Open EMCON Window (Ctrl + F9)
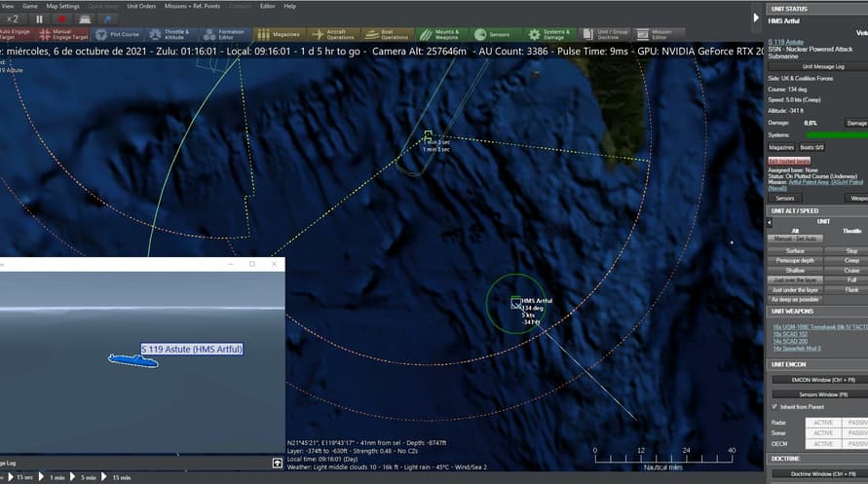 coord(822,380)
